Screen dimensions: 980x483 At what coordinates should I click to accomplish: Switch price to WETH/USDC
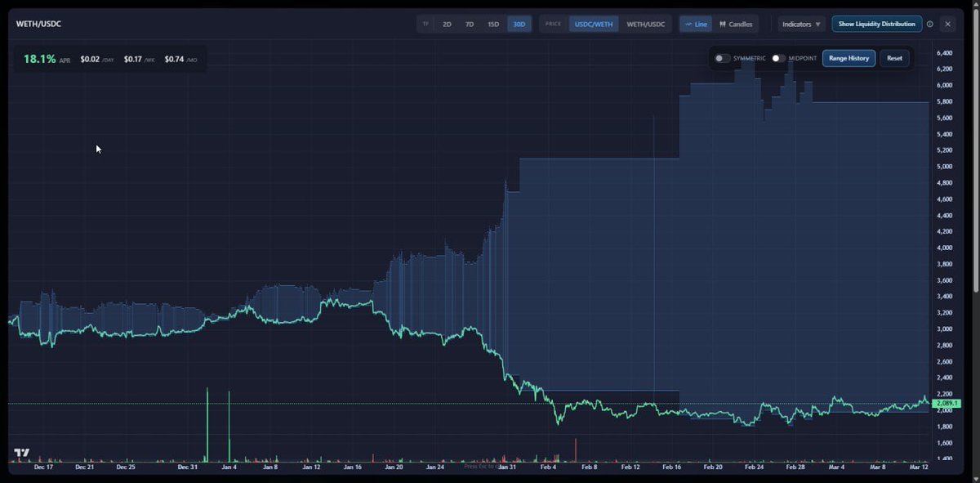point(645,25)
